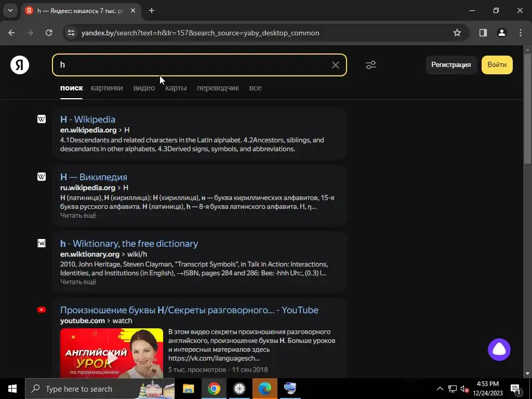Close the Yandex search tab
Image resolution: width=532 pixels, height=399 pixels.
click(133, 10)
